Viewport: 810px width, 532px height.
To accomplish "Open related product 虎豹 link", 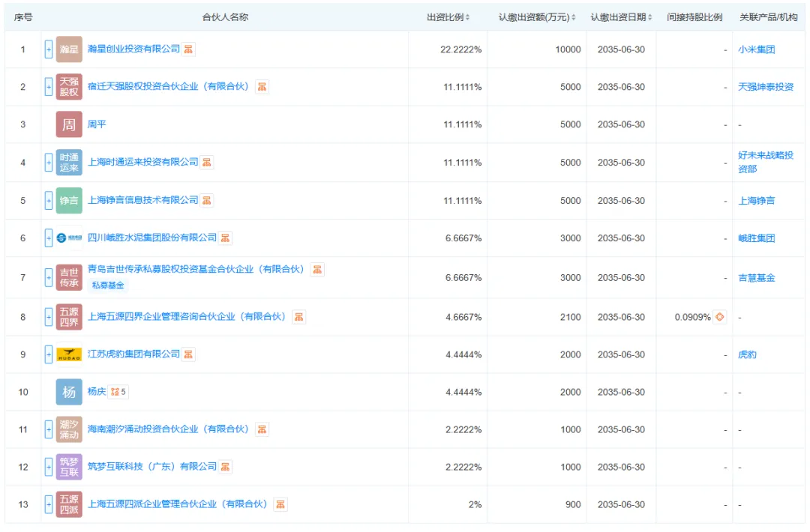I will (747, 354).
